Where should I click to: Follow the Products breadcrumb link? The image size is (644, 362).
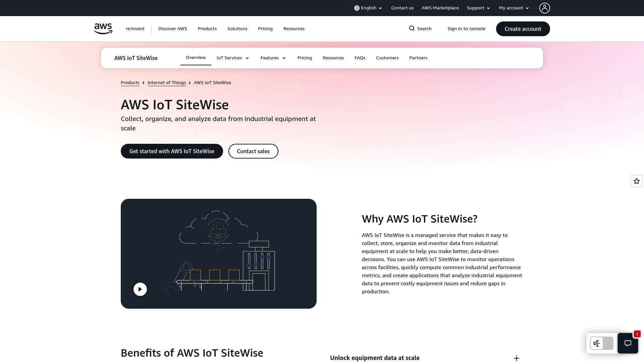pos(130,83)
